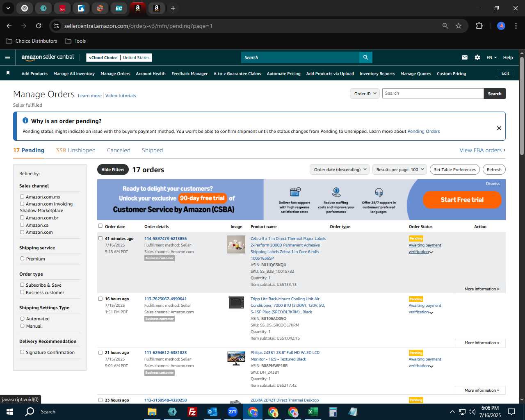Screen dimensions: 525x420
Task: Select order 114-5897473-6213855 checkbox
Action: 100,238
